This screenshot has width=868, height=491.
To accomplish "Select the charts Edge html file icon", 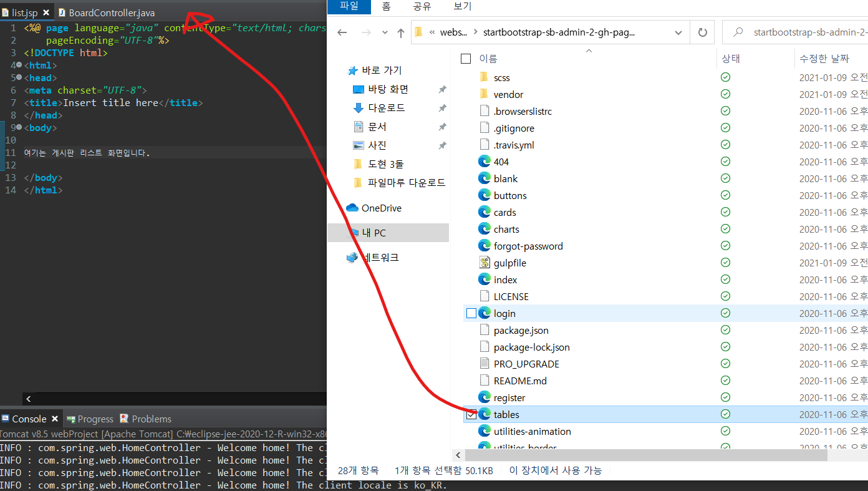I will (x=485, y=229).
